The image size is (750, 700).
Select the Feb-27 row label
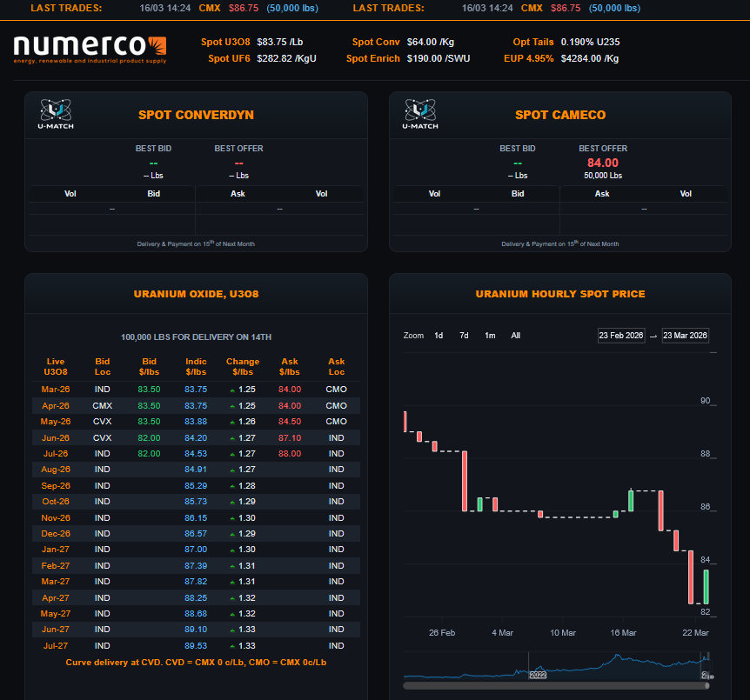56,565
